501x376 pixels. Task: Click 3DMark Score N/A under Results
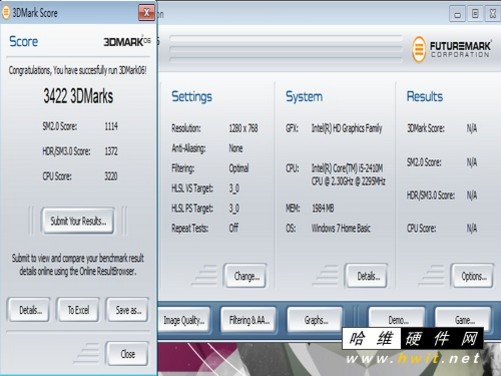point(472,128)
